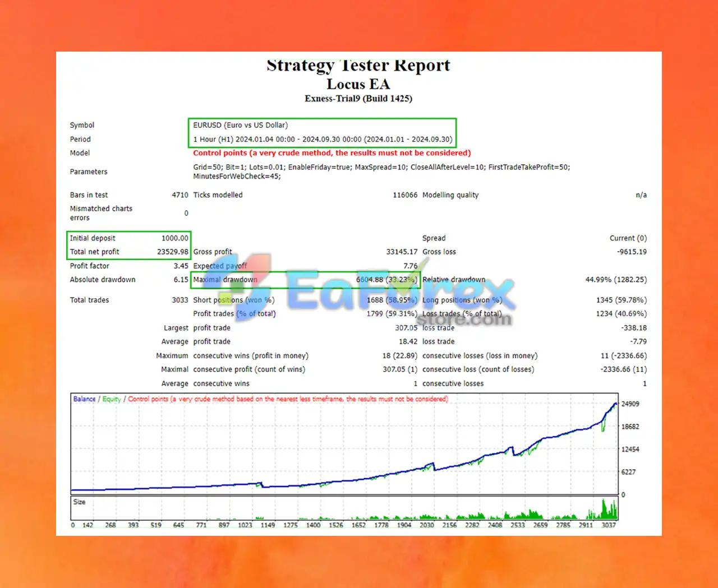Click the Absolute drawdown value 6.15

click(x=181, y=280)
